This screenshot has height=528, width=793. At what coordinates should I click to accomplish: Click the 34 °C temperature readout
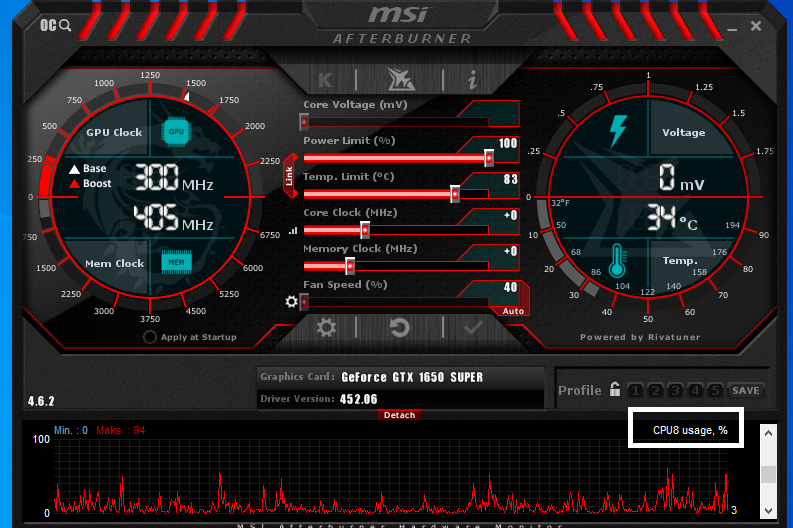[672, 217]
